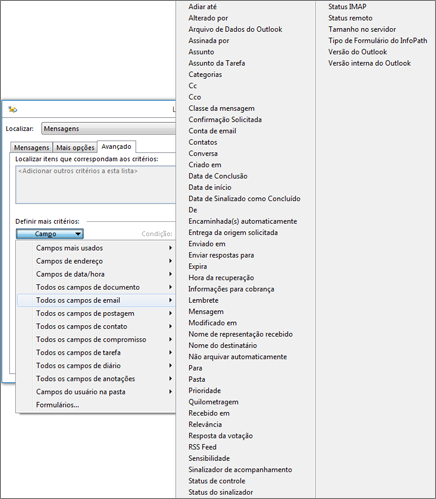Expand Campos do usuário na pasta
The height and width of the screenshot is (499, 436).
click(96, 392)
